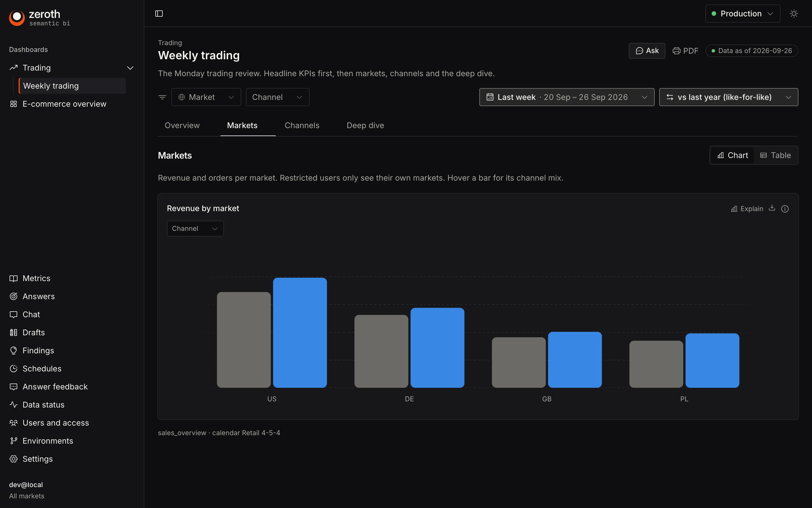The height and width of the screenshot is (508, 812).
Task: Open the top Channel filter dropdown
Action: click(277, 97)
